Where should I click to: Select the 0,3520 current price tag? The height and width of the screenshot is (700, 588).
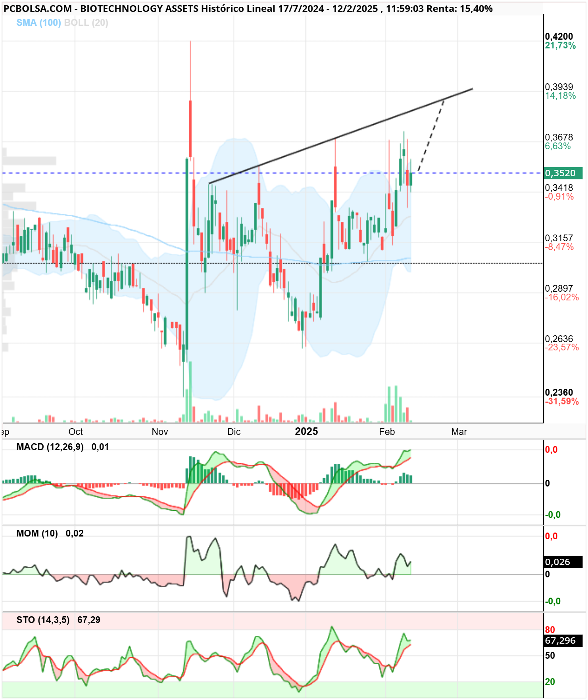pos(563,173)
